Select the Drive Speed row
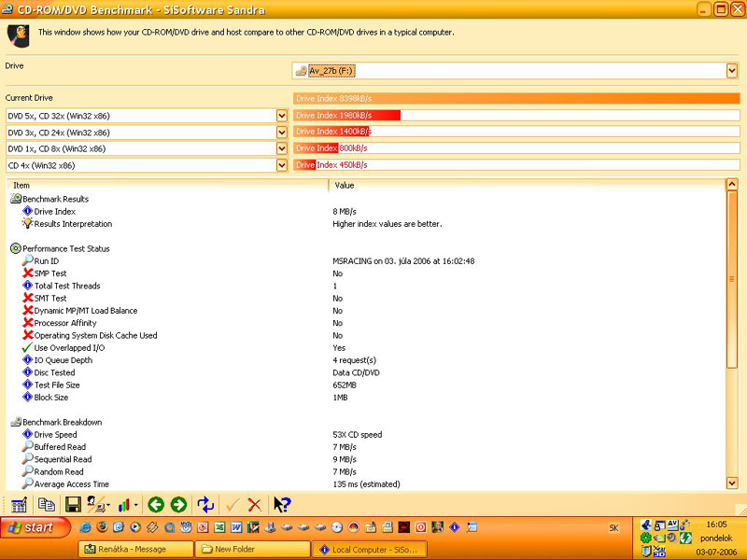747x560 pixels. click(49, 434)
